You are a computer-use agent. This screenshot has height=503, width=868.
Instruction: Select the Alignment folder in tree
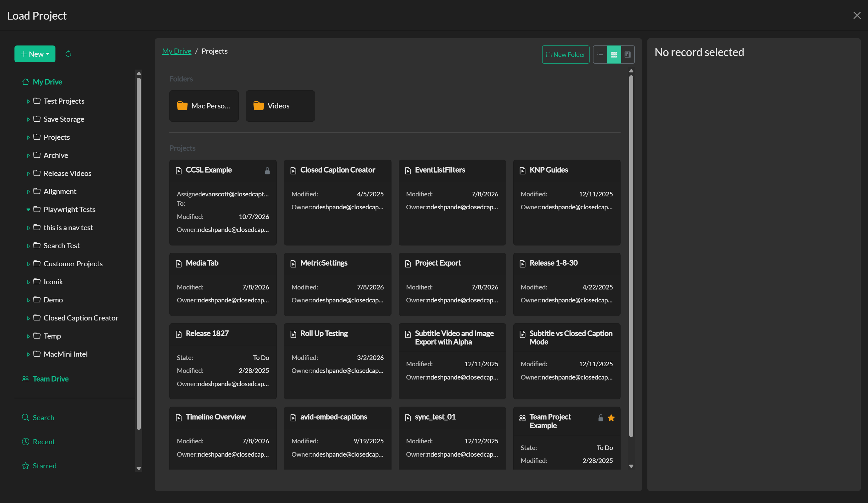pyautogui.click(x=60, y=192)
